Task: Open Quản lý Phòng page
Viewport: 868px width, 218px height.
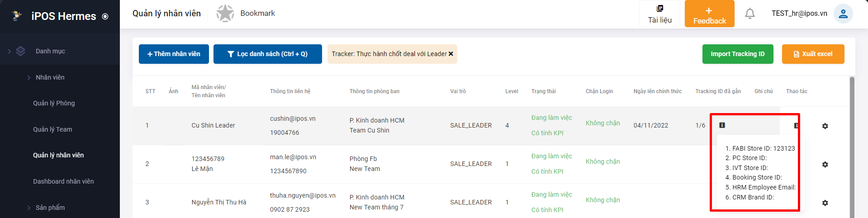Action: 54,103
